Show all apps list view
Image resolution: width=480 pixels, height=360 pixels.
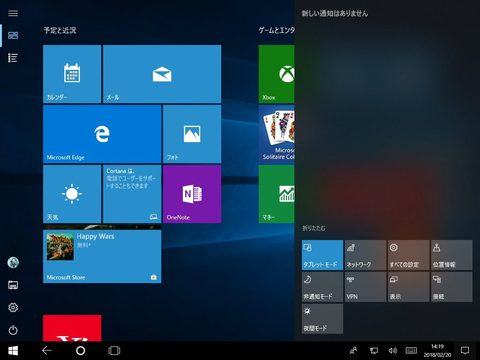pos(13,58)
